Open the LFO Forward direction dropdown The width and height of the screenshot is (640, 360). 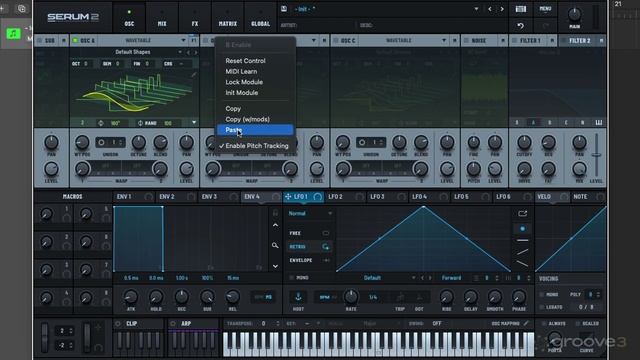pyautogui.click(x=451, y=278)
